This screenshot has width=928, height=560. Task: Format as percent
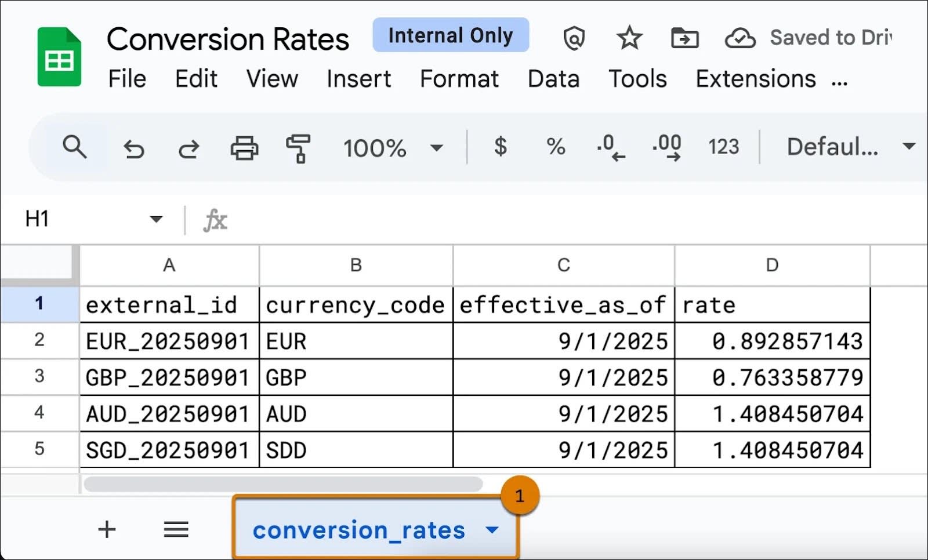(556, 147)
